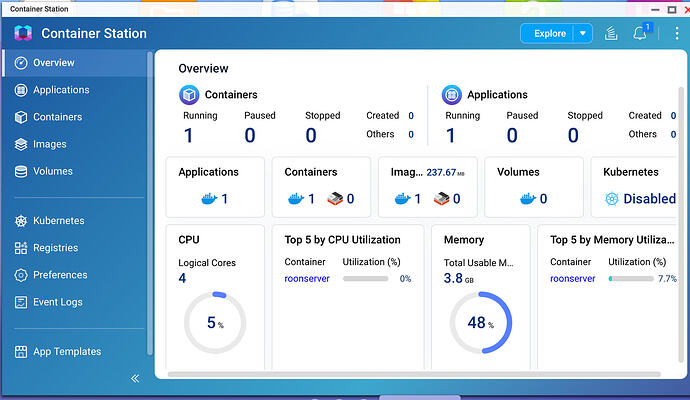
Task: Open the notifications bell
Action: click(x=640, y=33)
